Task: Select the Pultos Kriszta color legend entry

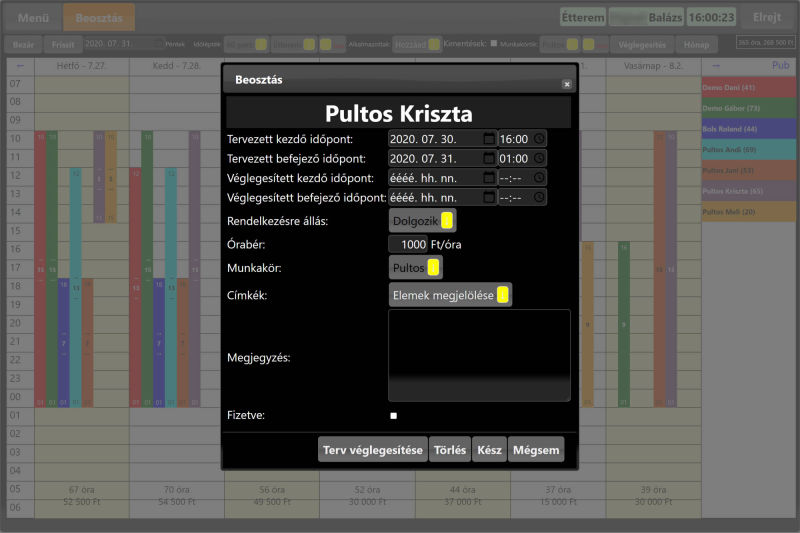Action: 750,190
